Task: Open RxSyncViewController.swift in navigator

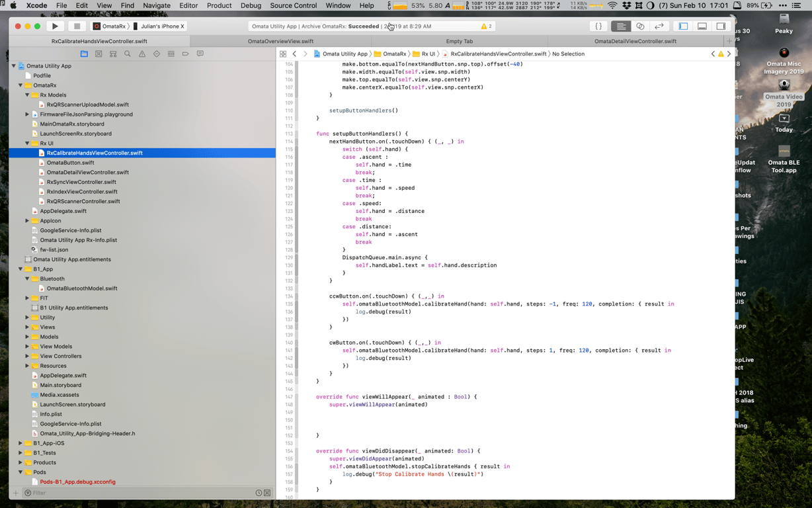Action: tap(81, 182)
